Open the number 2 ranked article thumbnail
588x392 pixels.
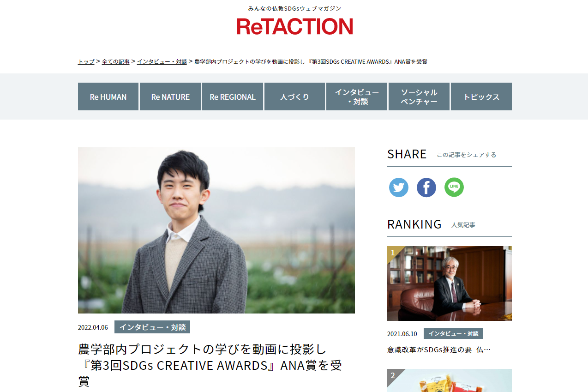pos(450,380)
